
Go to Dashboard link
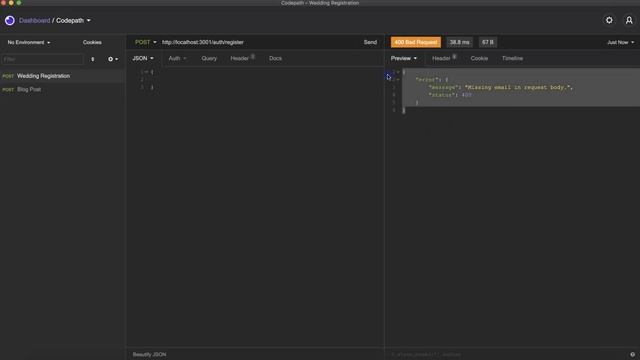pos(34,20)
